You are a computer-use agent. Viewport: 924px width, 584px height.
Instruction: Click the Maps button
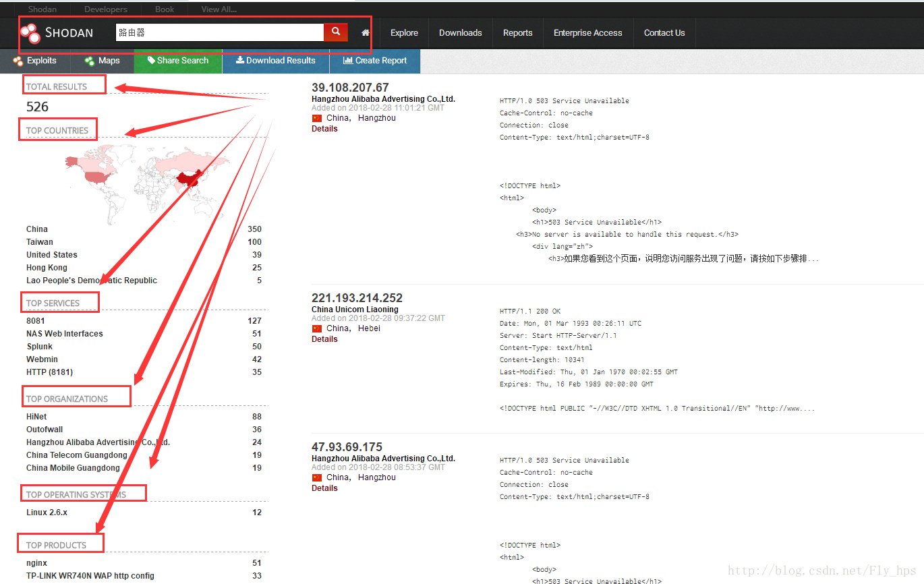pos(103,61)
